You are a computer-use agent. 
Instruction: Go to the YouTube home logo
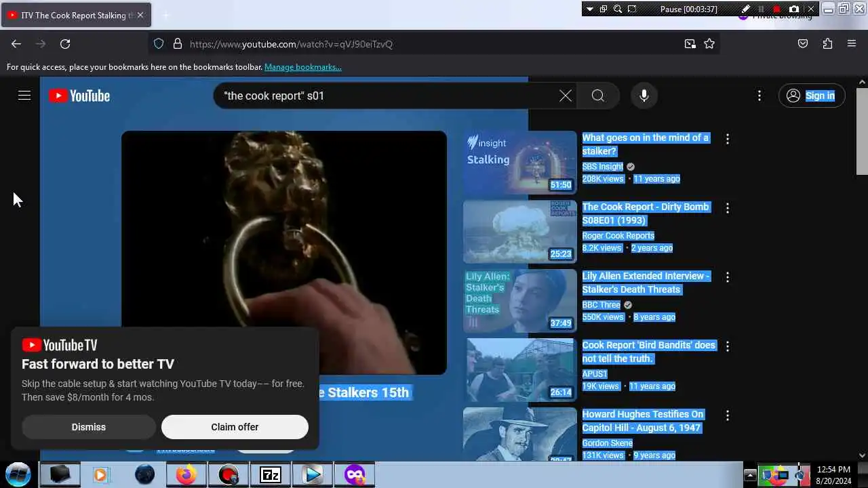click(x=79, y=96)
